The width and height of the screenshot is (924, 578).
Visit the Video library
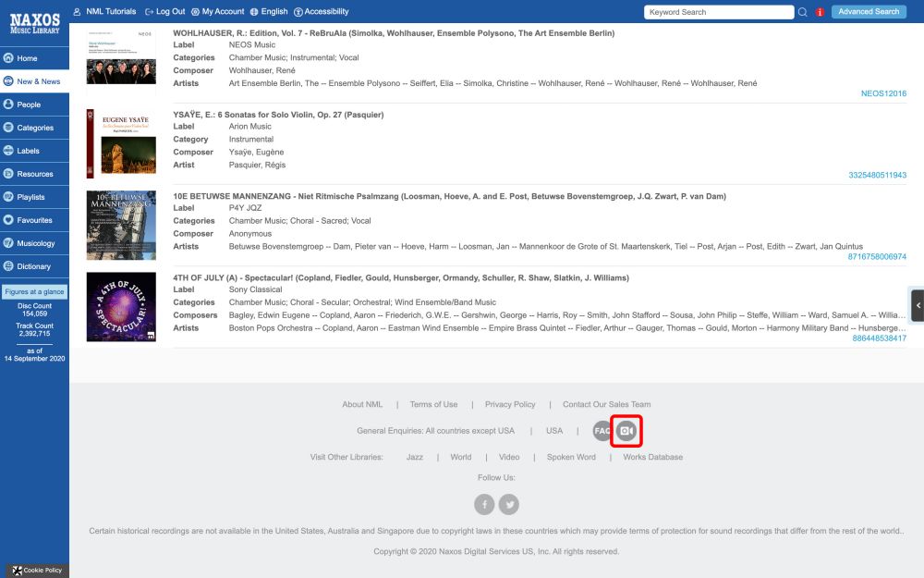coord(509,457)
